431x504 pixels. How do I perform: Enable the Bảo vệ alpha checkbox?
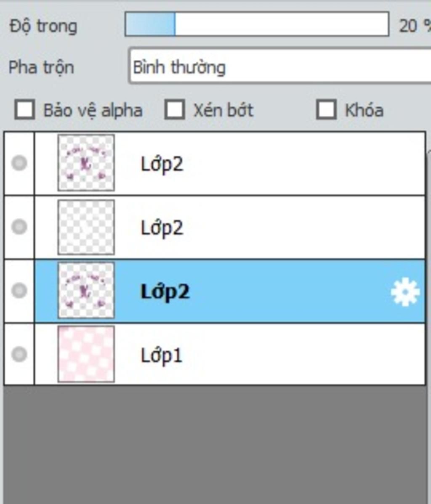(25, 110)
